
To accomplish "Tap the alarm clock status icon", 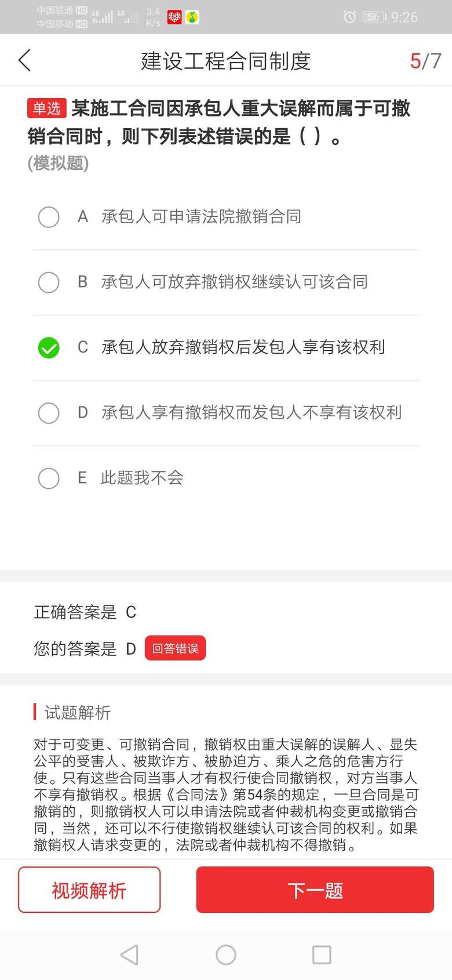I will (x=349, y=17).
